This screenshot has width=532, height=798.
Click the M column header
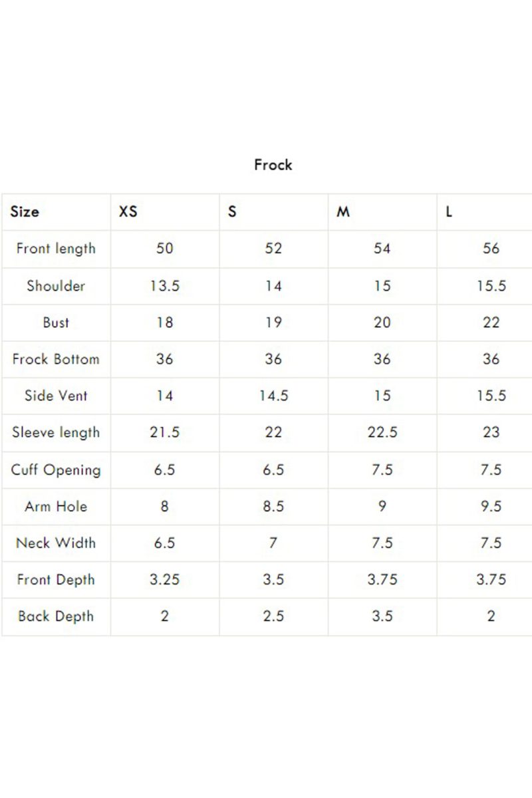[343, 212]
